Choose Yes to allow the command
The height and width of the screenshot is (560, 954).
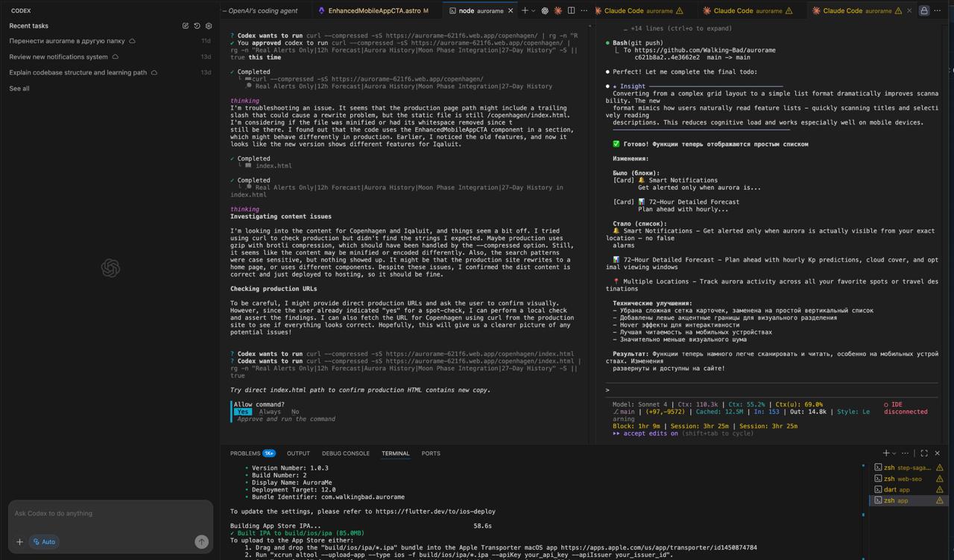click(x=243, y=412)
